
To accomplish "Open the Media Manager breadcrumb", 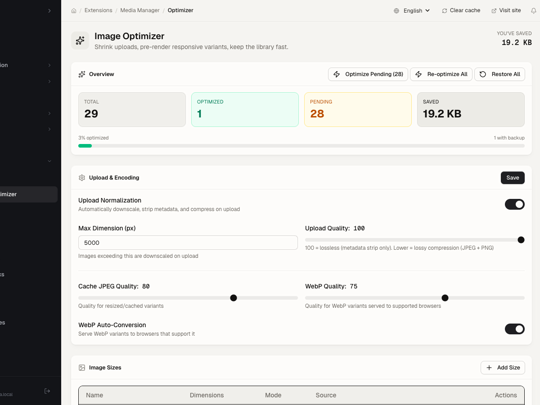I will click(139, 10).
